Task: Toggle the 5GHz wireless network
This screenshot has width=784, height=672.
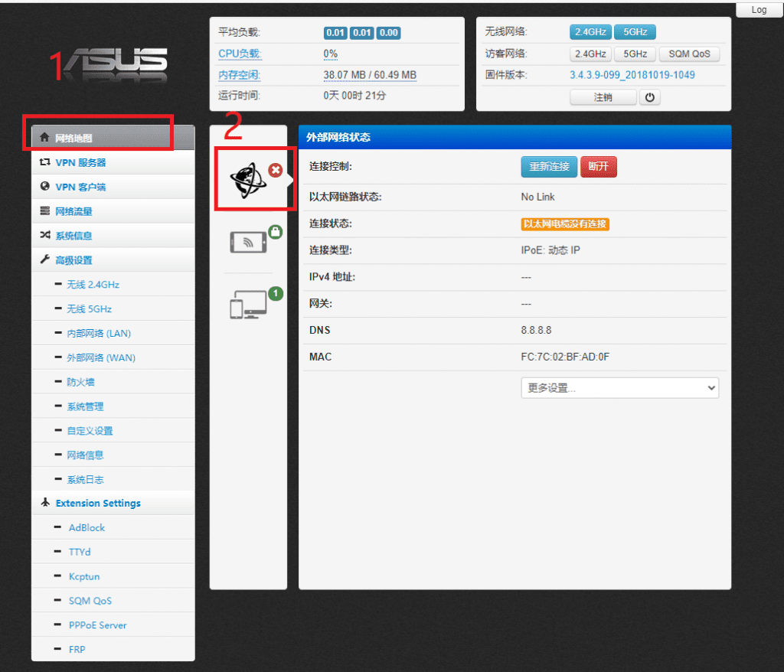Action: (635, 32)
